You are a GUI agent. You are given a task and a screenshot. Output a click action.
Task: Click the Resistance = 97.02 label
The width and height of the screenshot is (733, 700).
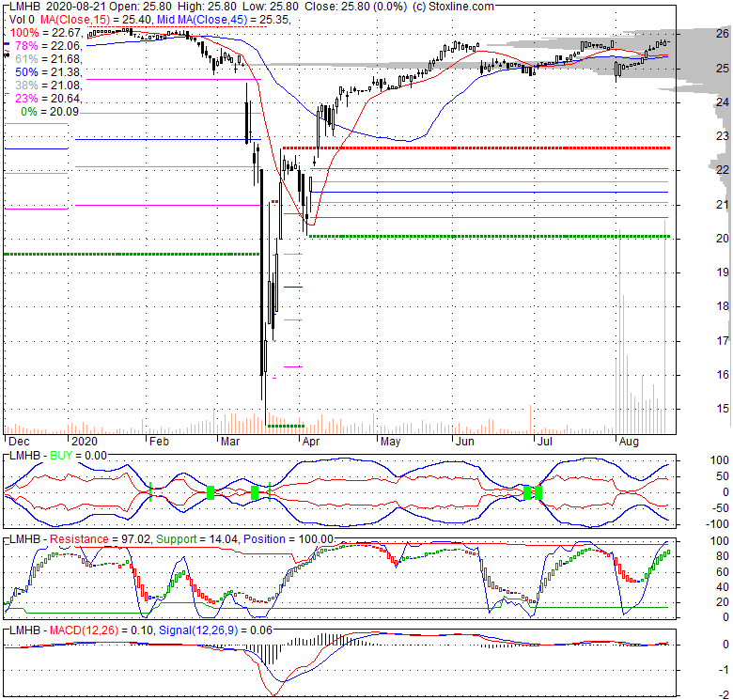pos(100,539)
